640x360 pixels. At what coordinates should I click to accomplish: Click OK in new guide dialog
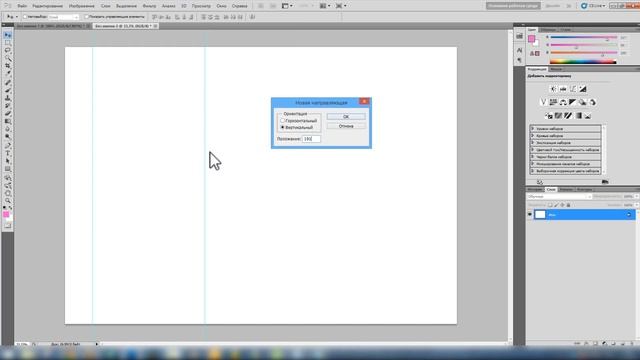(x=346, y=117)
